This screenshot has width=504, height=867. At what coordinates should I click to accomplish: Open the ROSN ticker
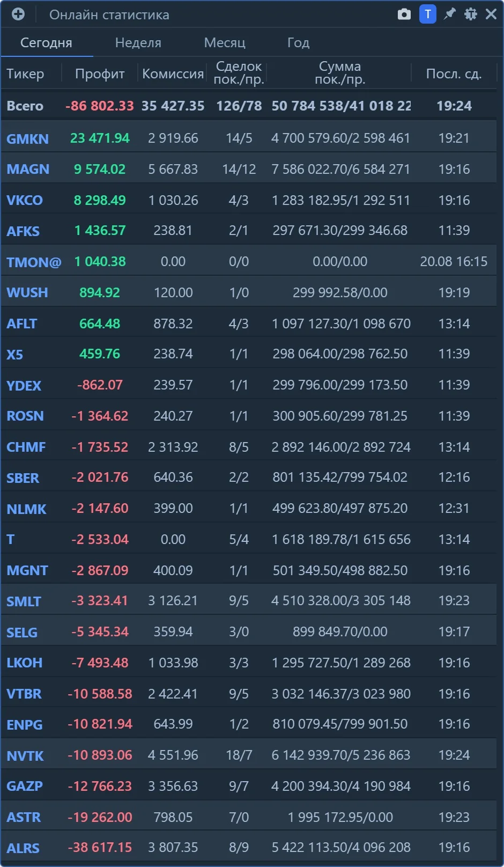[25, 416]
